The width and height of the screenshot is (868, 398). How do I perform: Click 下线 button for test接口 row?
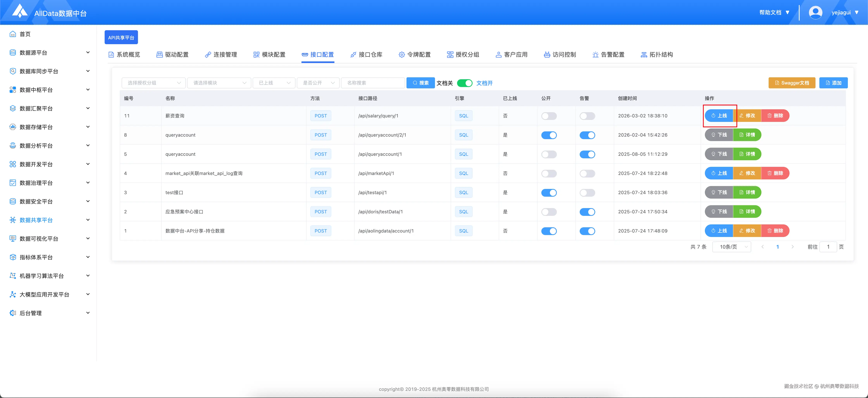(x=719, y=192)
